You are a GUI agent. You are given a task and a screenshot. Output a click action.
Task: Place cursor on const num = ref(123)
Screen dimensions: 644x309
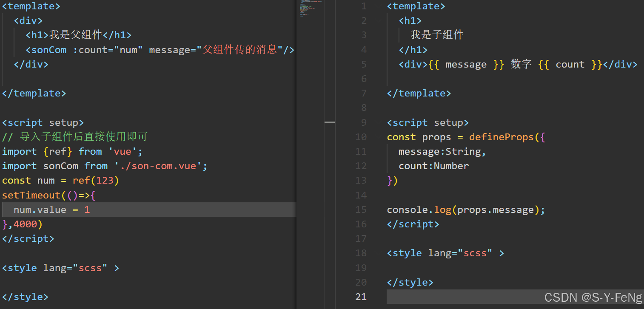click(61, 181)
